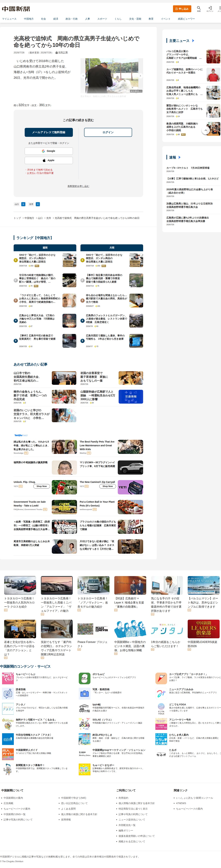Open the 中國新聞 logo home link
The image size is (221, 868).
16,9
